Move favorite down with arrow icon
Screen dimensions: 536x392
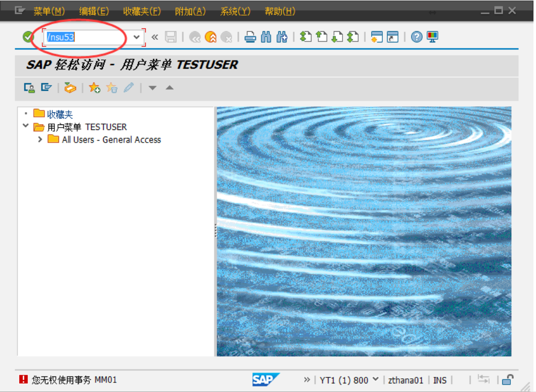(x=153, y=88)
